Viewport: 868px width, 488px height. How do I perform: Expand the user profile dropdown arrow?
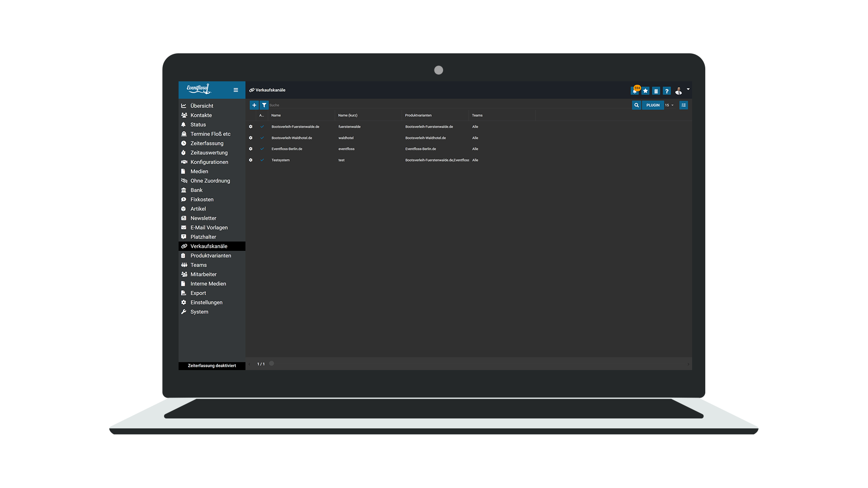[x=688, y=89]
